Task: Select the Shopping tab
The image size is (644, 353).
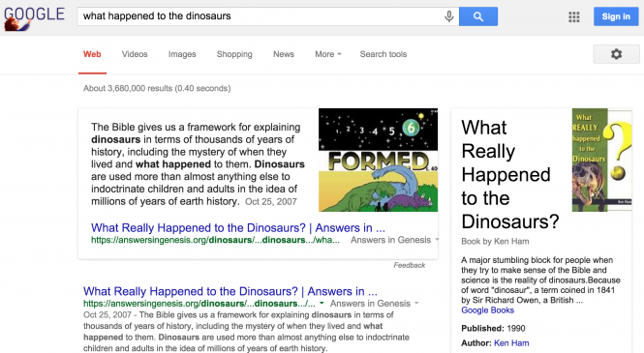Action: [x=234, y=54]
